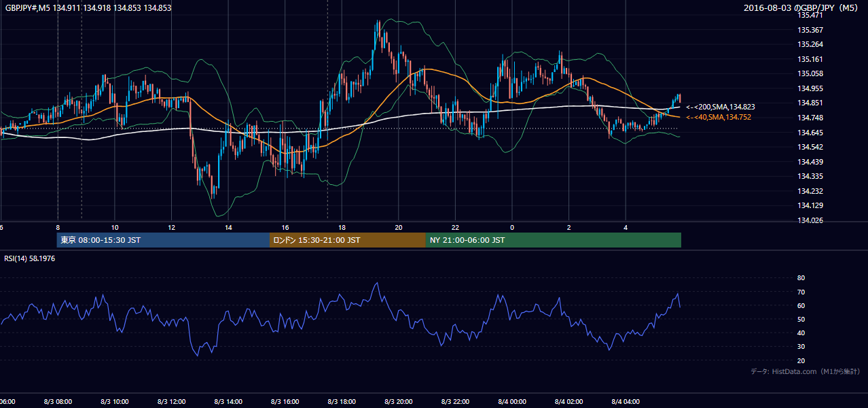868x408 pixels.
Task: Click the 200 SMA 134.823 label
Action: (720, 107)
